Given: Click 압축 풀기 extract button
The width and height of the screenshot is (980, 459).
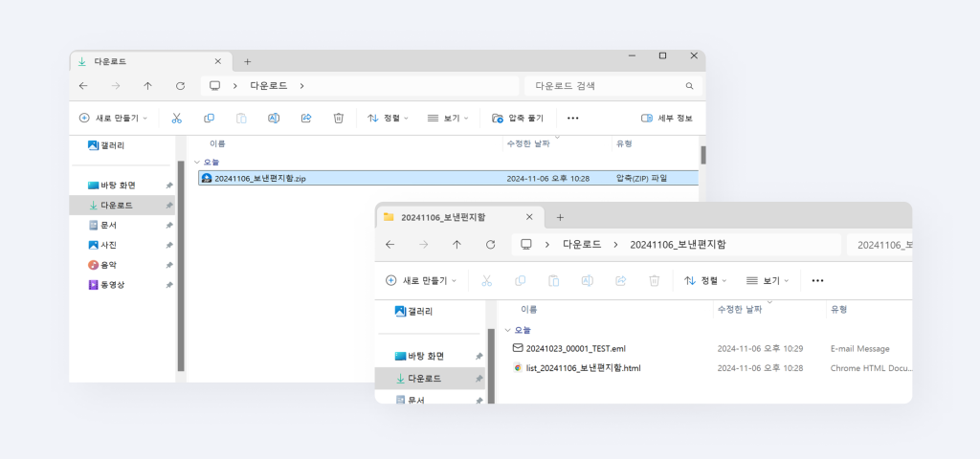Looking at the screenshot, I should point(518,118).
